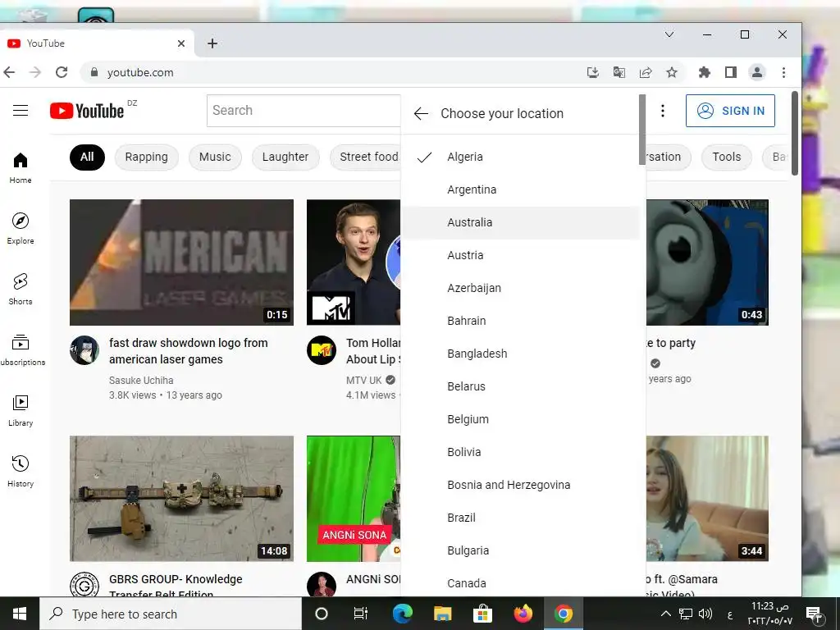Open the Chrome extensions puzzle icon

click(705, 72)
